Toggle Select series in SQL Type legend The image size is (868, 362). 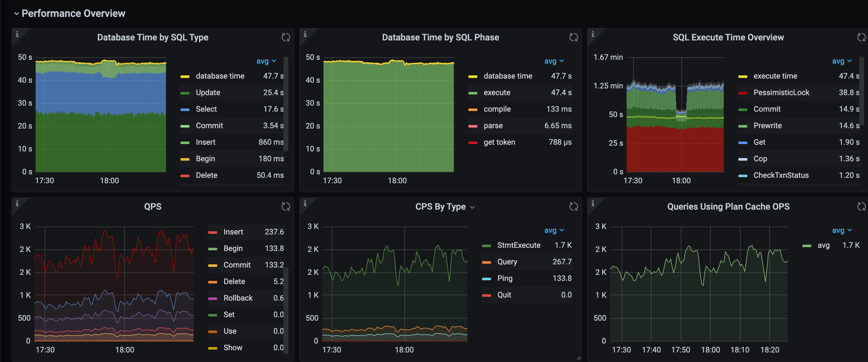[x=206, y=109]
